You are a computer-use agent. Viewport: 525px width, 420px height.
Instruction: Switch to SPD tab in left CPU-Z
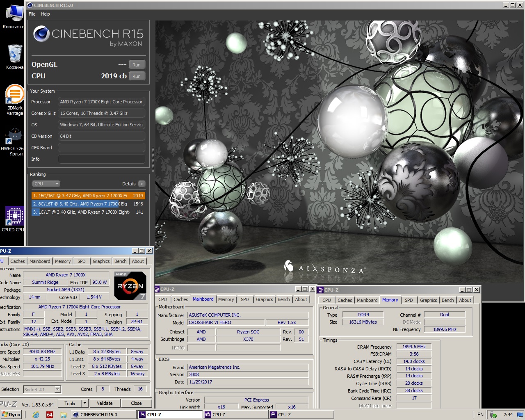click(x=82, y=261)
